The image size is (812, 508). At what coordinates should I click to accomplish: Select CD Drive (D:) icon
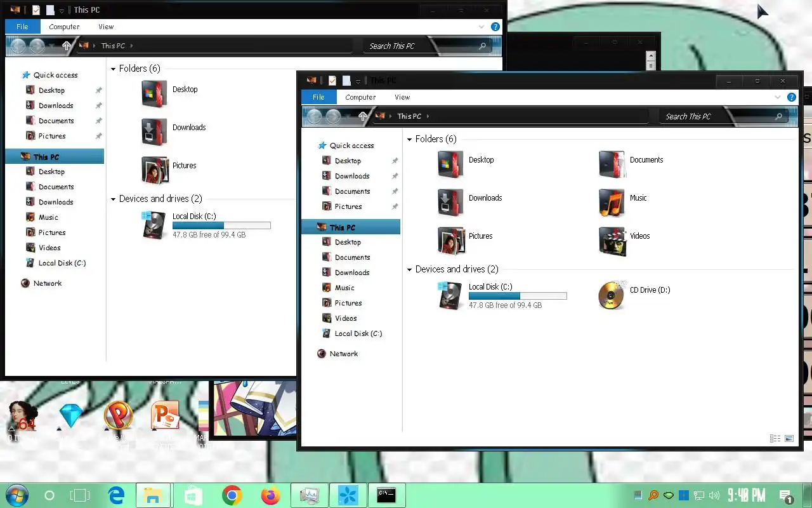coord(612,295)
